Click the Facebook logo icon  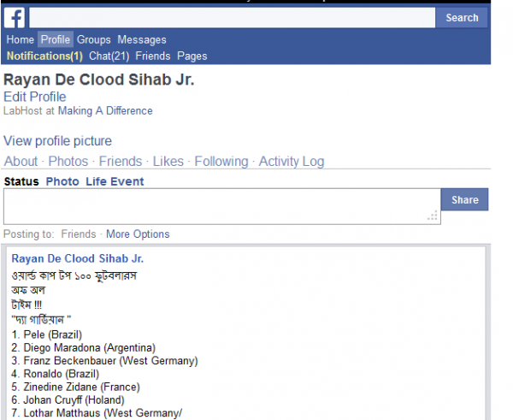15,17
